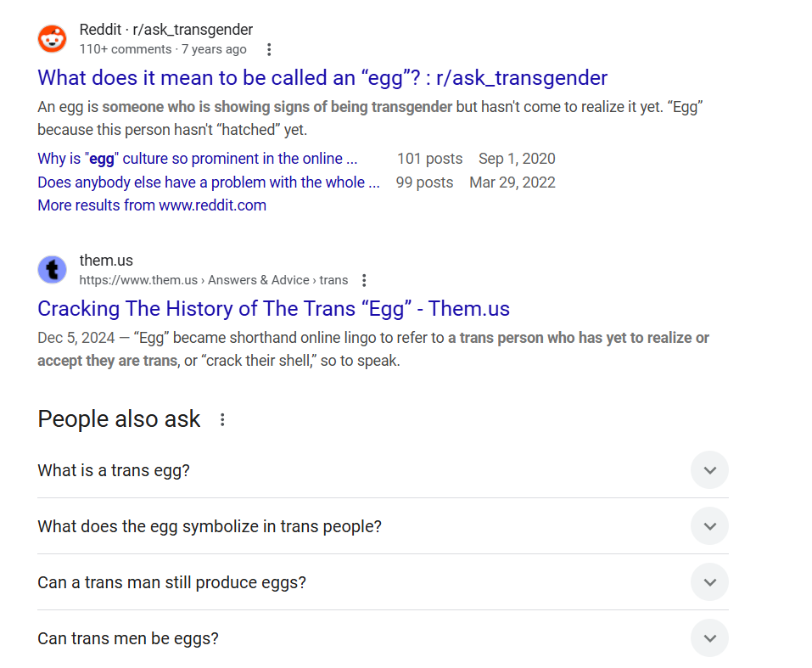Expand "Can trans men be eggs?" chevron
Viewport: 812px width, 668px height.
[709, 638]
